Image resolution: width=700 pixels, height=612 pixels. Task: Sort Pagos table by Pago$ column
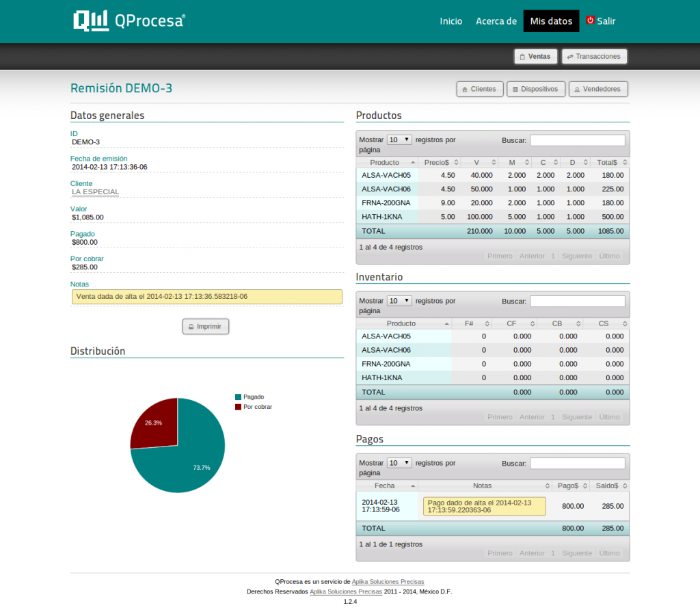coord(571,486)
